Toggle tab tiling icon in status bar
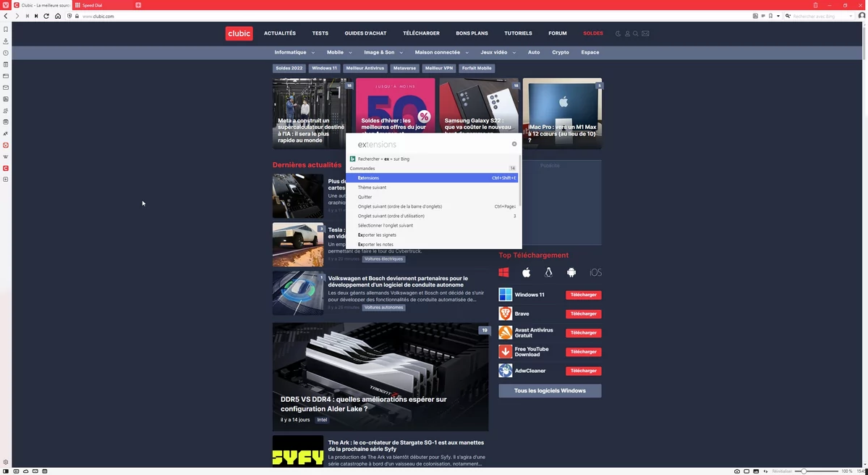The width and height of the screenshot is (868, 475). [747, 471]
